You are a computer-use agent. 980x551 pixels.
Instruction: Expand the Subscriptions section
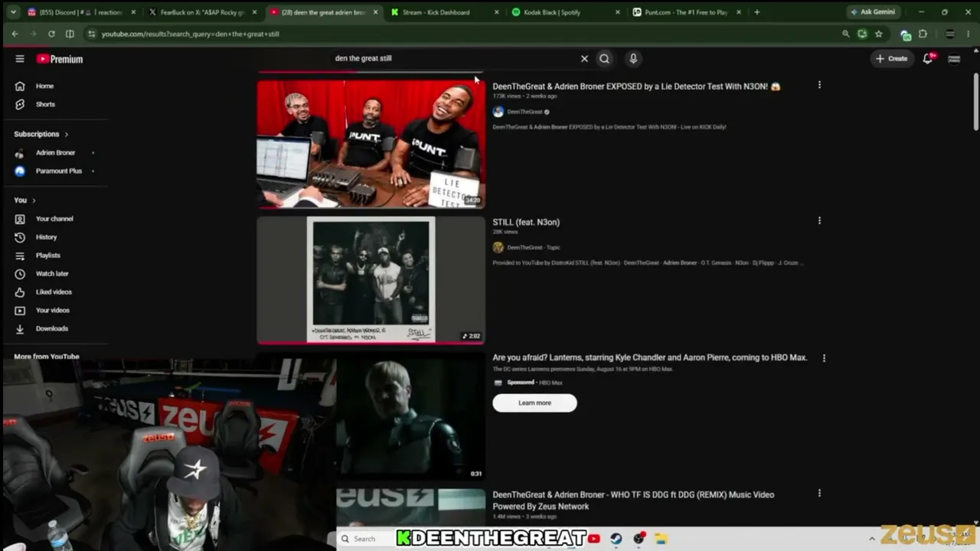tap(41, 134)
